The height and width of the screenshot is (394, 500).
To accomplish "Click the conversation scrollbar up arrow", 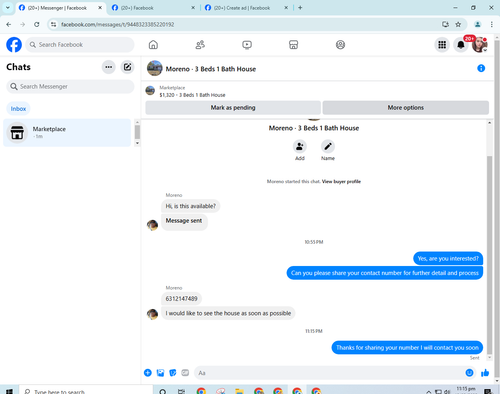I will [x=489, y=123].
